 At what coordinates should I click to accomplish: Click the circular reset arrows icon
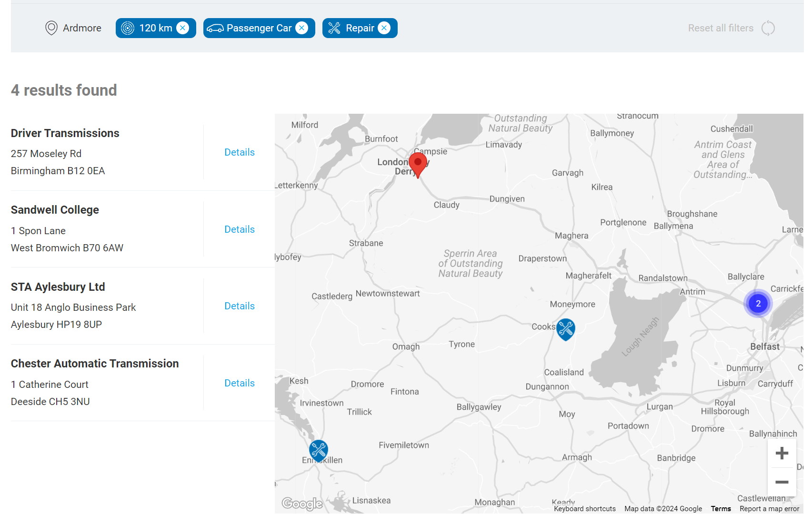coord(768,28)
